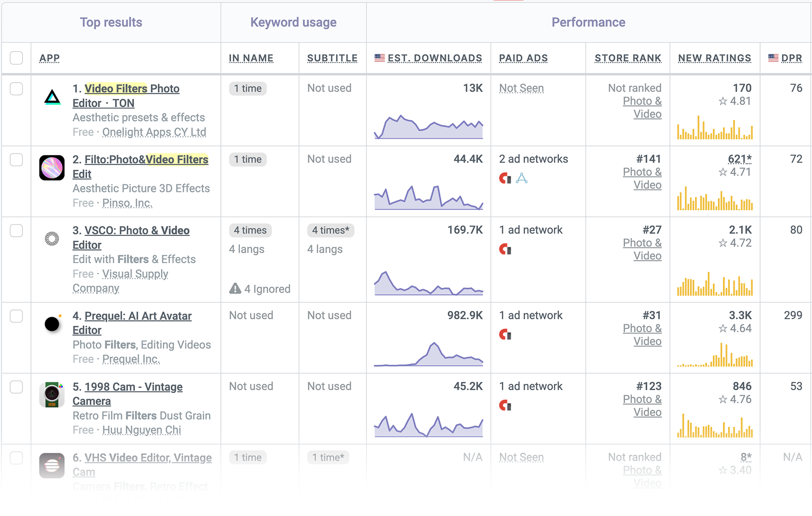Viewport: 812px width, 516px height.
Task: Sort by the SUBTITLE column header
Action: [332, 58]
